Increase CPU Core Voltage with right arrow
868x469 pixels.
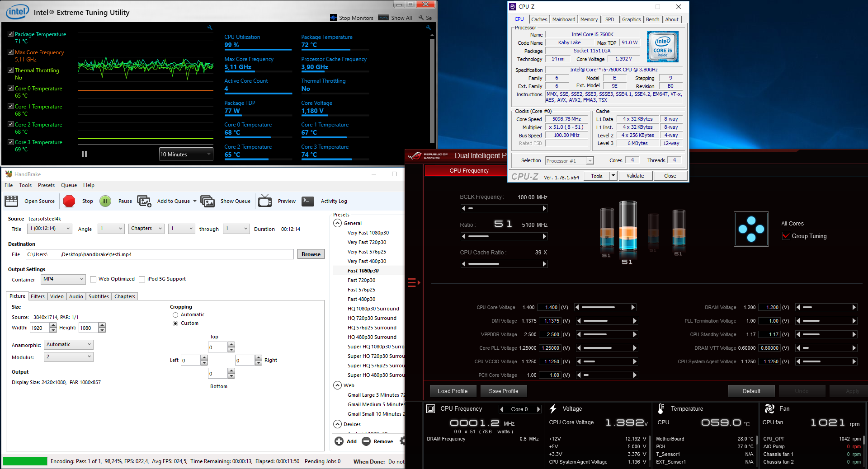(x=633, y=307)
